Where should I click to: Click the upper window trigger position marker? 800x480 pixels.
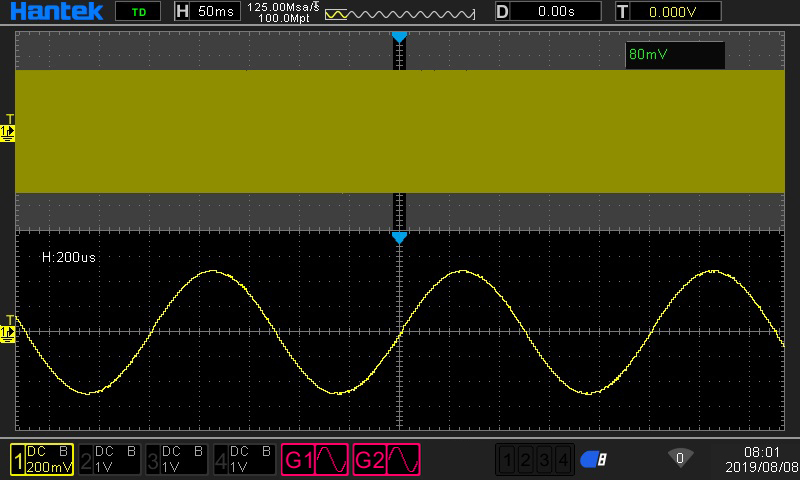(x=399, y=37)
